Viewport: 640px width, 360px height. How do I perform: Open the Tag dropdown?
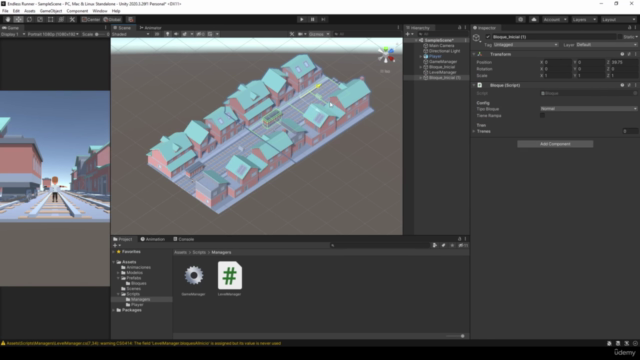(x=526, y=44)
